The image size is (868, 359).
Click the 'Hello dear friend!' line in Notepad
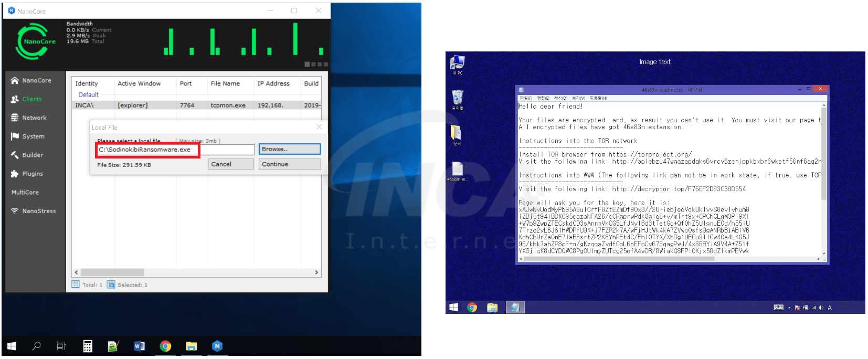[x=551, y=107]
